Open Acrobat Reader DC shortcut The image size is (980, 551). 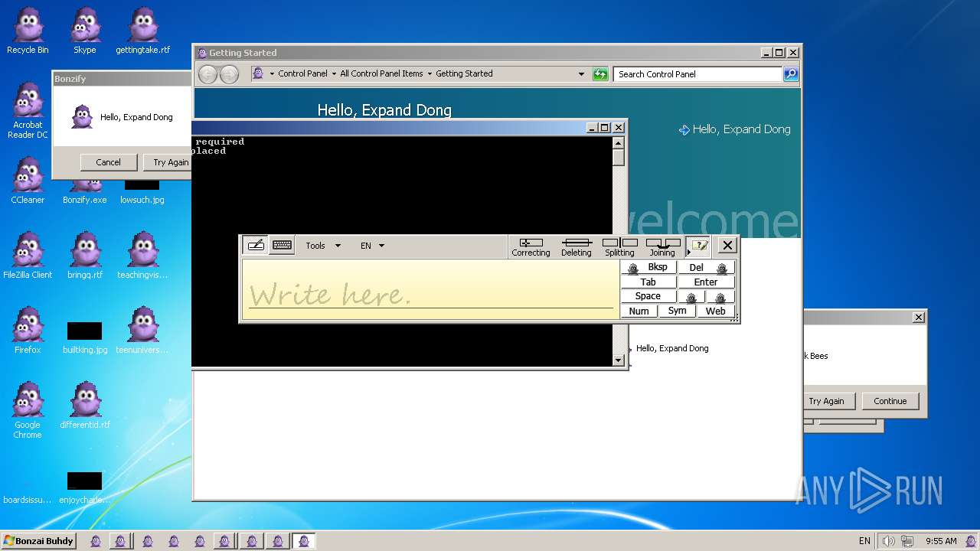coord(28,110)
